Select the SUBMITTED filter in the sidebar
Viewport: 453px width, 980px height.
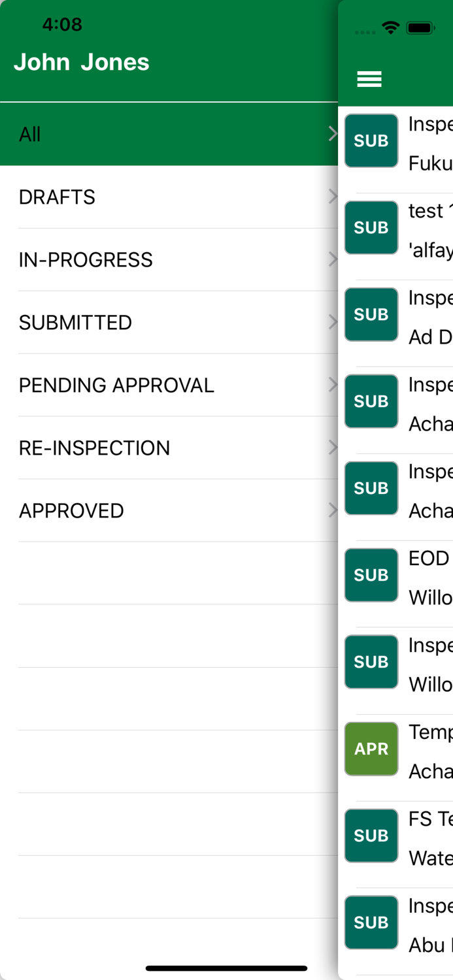[131, 321]
